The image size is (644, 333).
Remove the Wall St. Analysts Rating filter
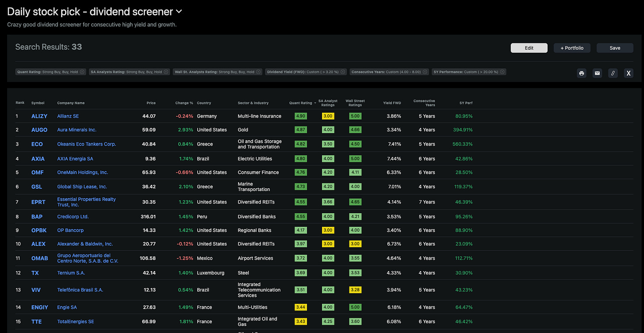pyautogui.click(x=259, y=71)
